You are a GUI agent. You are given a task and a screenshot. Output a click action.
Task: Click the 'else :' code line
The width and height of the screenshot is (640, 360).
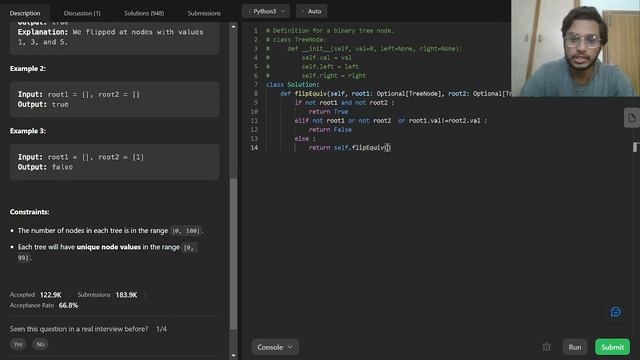(305, 138)
